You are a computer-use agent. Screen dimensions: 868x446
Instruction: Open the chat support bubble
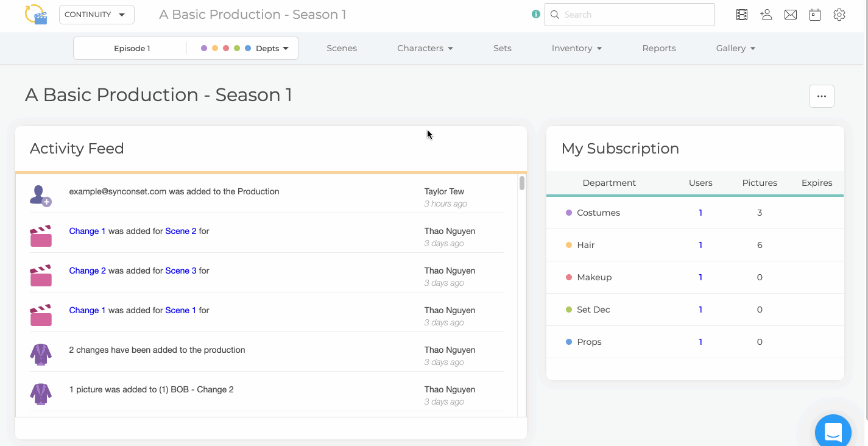coord(833,431)
